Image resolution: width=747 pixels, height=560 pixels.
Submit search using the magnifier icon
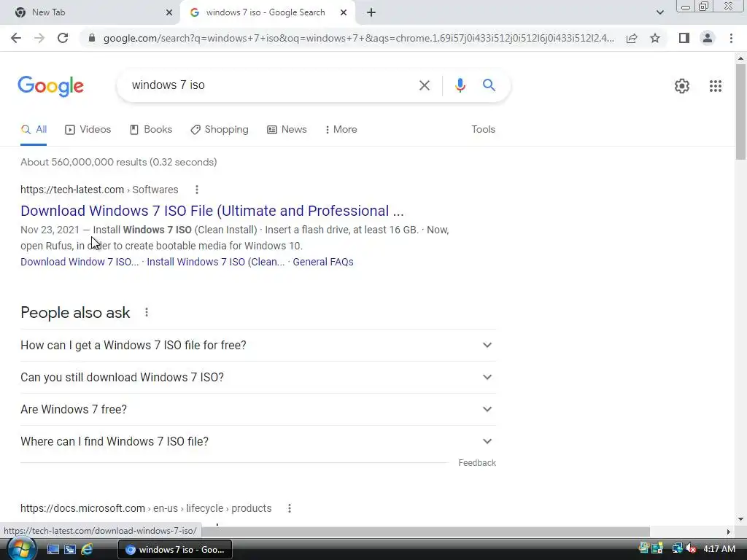[489, 85]
